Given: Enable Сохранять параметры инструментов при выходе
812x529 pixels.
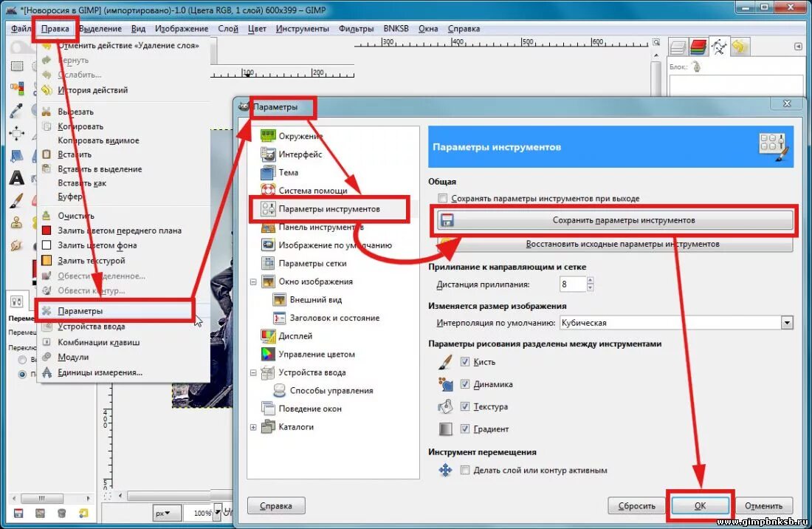Looking at the screenshot, I should click(442, 198).
